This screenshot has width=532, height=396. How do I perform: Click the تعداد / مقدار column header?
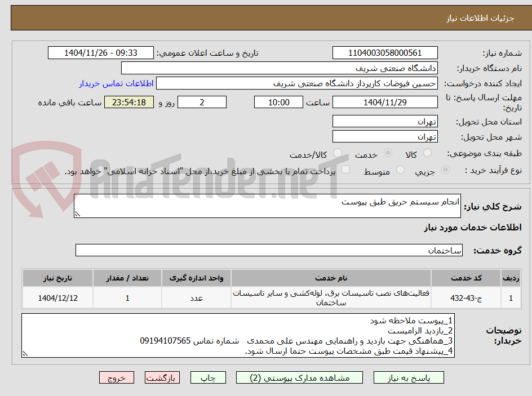click(x=127, y=278)
